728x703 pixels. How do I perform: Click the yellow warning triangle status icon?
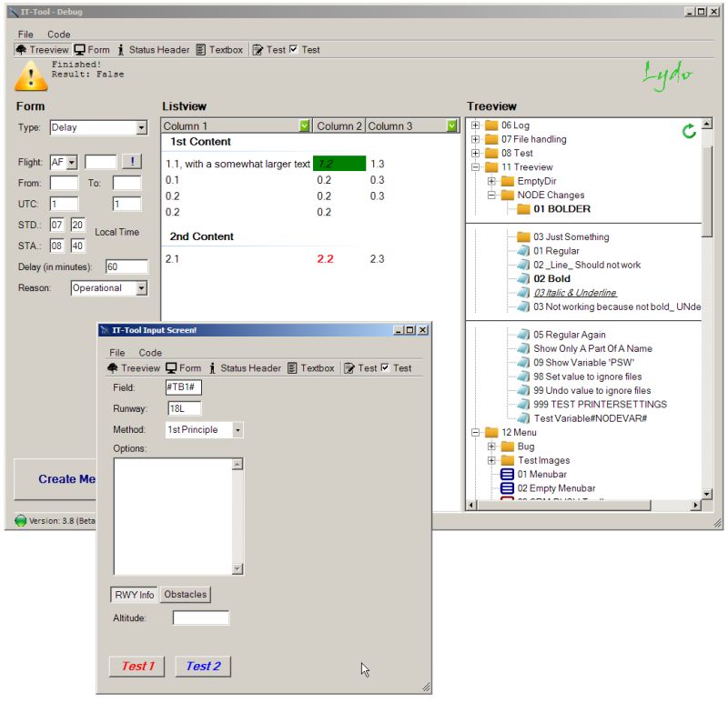(31, 75)
